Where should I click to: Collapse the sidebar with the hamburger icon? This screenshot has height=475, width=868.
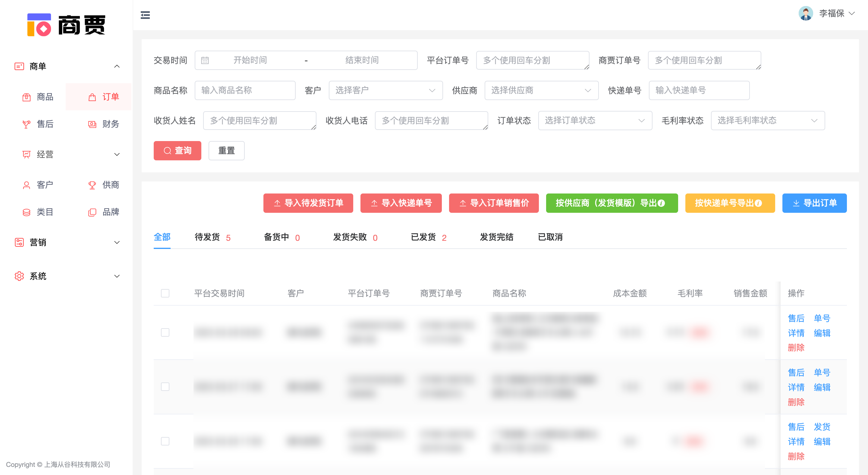click(x=145, y=15)
